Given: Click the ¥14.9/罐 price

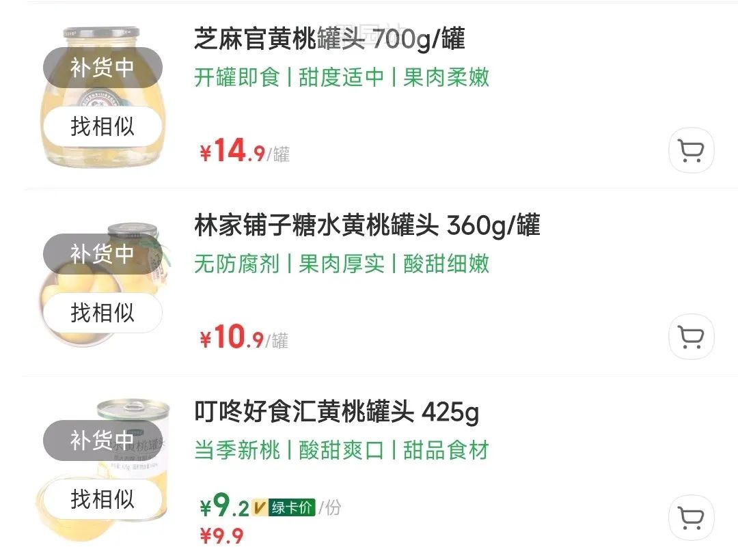Looking at the screenshot, I should [244, 152].
